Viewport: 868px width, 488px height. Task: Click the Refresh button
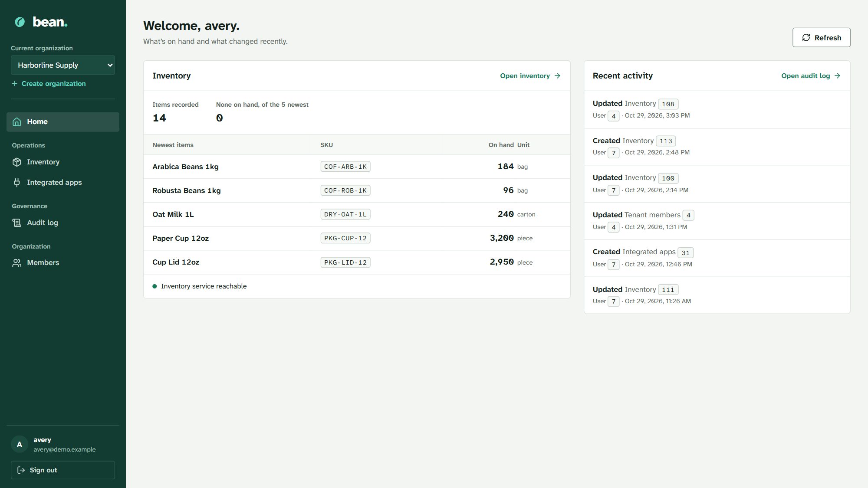(821, 38)
